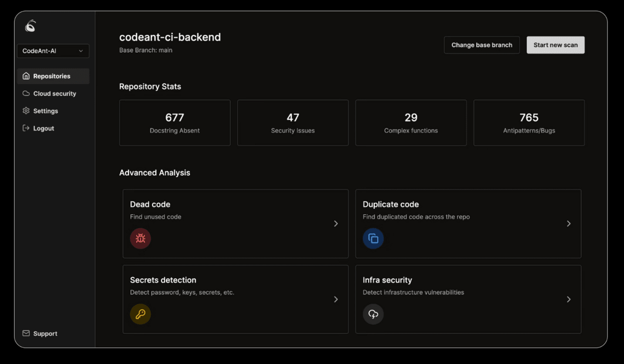Image resolution: width=624 pixels, height=364 pixels.
Task: Click the CodeAnt ant logo icon
Action: pyautogui.click(x=31, y=26)
